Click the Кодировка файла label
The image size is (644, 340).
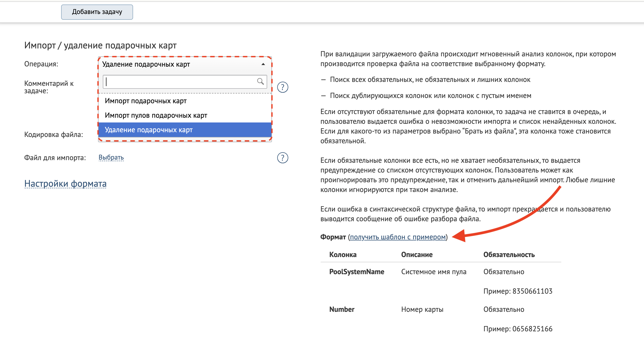[x=53, y=135]
